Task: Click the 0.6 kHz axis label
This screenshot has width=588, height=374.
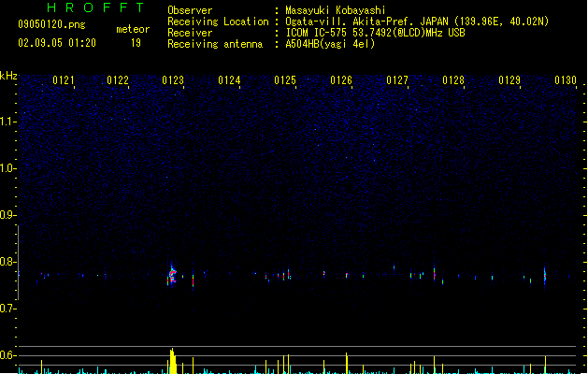Action: click(8, 355)
